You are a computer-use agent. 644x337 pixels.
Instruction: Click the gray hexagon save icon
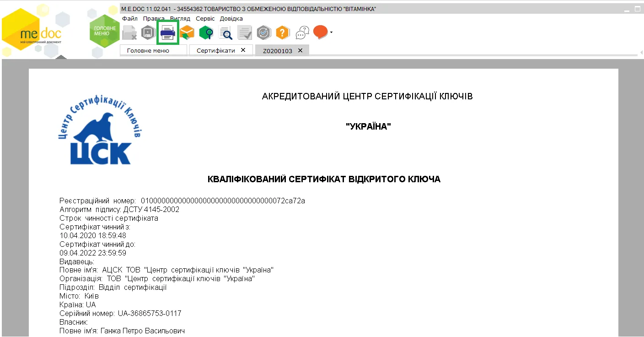[x=148, y=32]
